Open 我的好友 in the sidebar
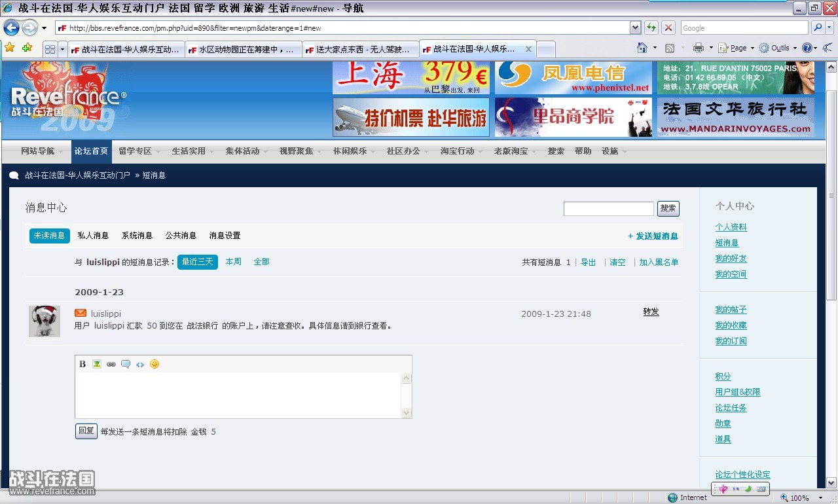Screen dimensions: 838x504 731,259
